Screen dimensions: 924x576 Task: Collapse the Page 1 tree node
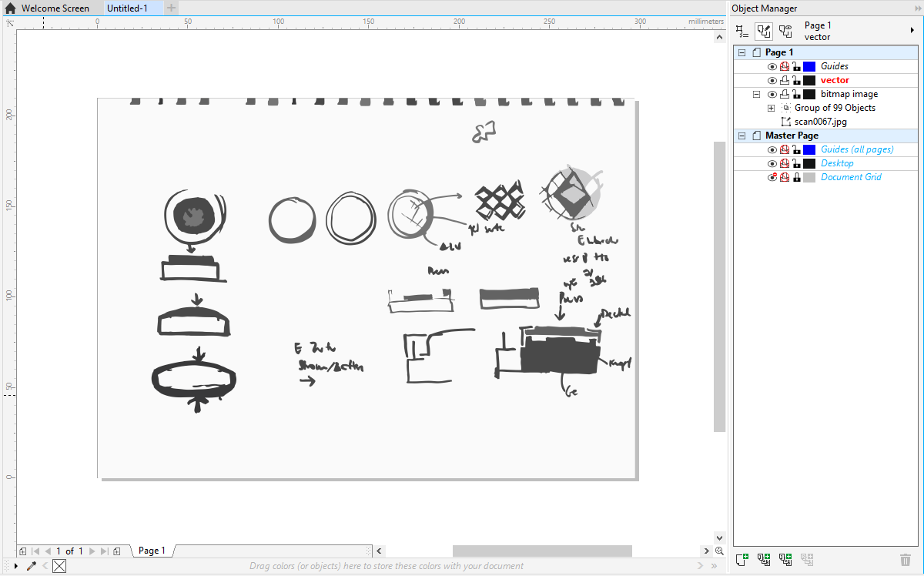pos(742,52)
